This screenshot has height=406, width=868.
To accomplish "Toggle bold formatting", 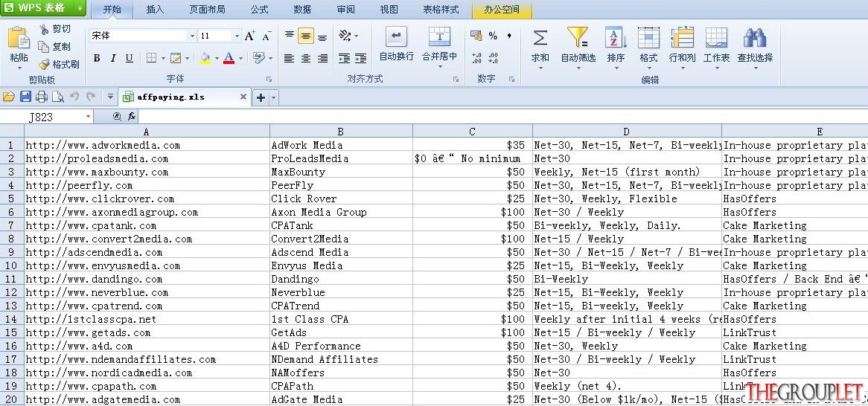I will point(97,58).
